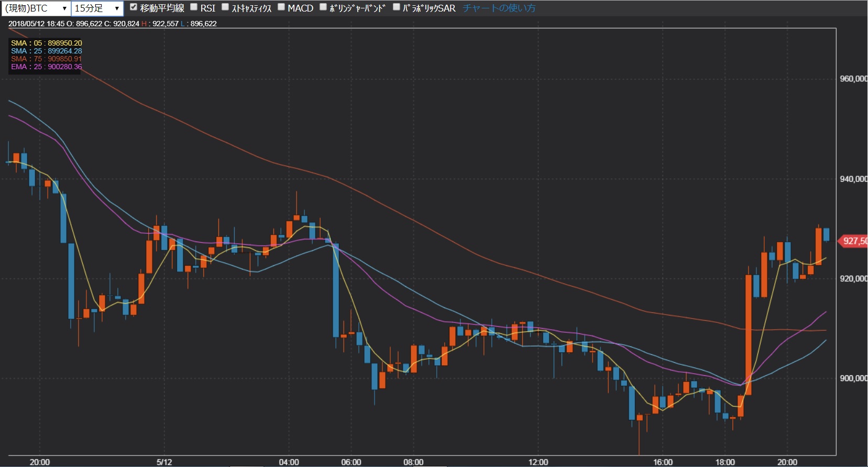
Task: Click the 960,000 price axis label
Action: point(853,79)
